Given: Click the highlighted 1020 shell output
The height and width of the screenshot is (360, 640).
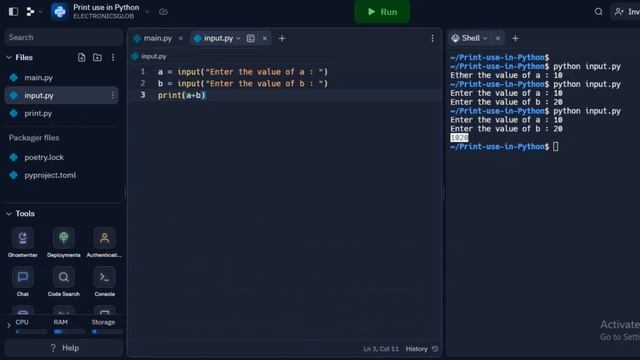Looking at the screenshot, I should 459,138.
